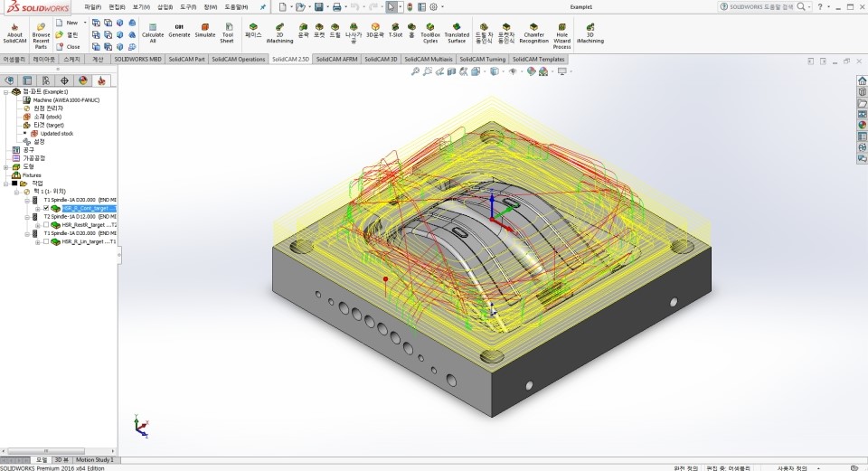Image resolution: width=868 pixels, height=471 pixels.
Task: Add a T-Slot operation
Action: [395, 31]
